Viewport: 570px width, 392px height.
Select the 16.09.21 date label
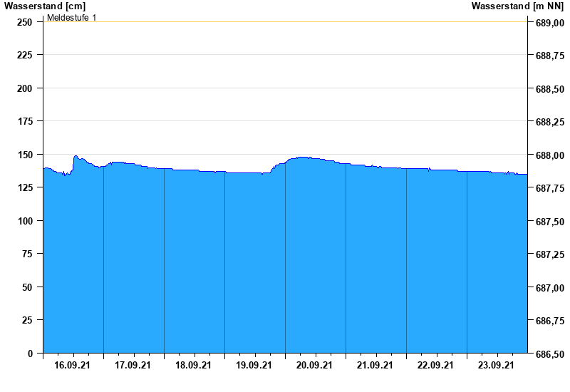[x=73, y=366]
